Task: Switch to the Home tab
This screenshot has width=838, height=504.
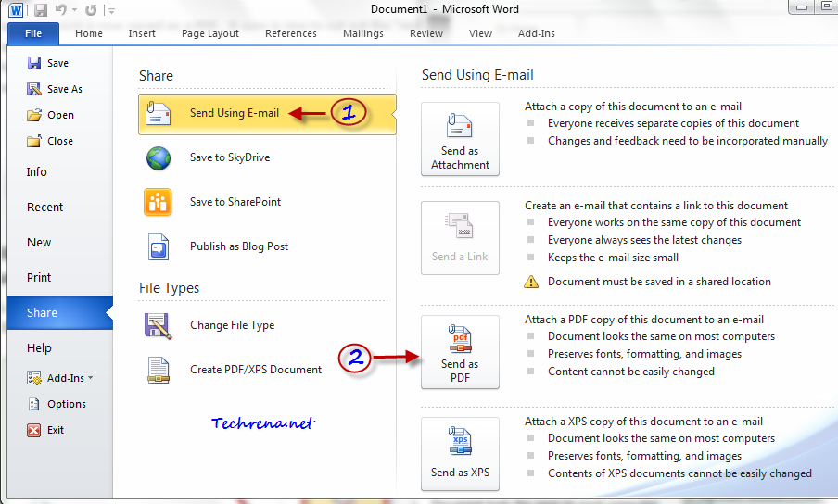Action: [x=89, y=33]
